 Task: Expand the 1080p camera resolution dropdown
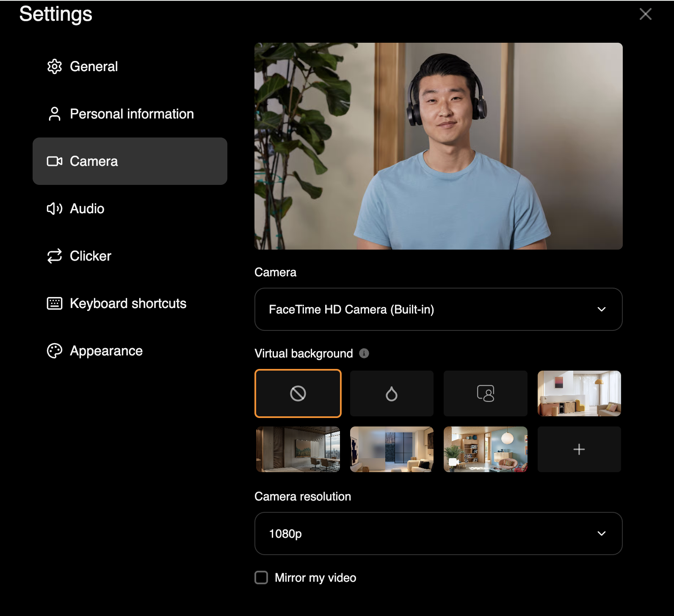click(439, 533)
